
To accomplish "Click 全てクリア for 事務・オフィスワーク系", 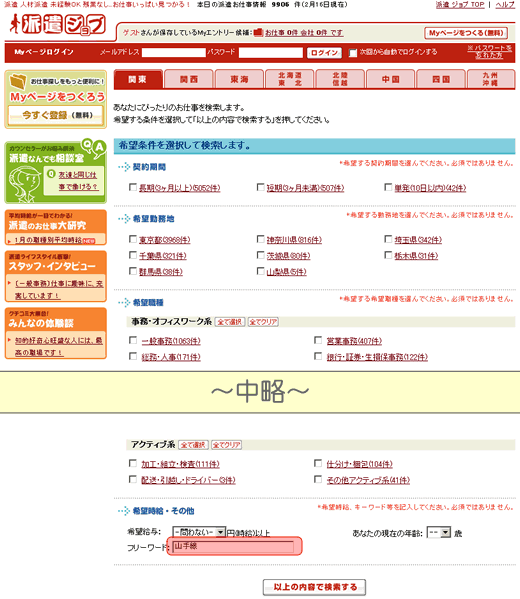I will coord(263,322).
